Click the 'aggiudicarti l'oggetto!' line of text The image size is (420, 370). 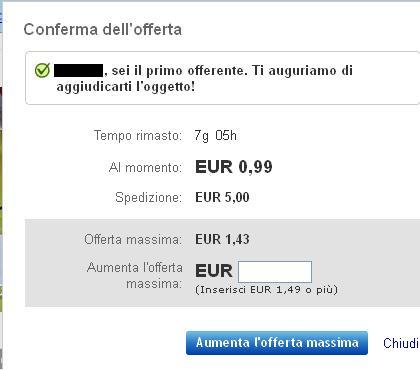[x=126, y=87]
